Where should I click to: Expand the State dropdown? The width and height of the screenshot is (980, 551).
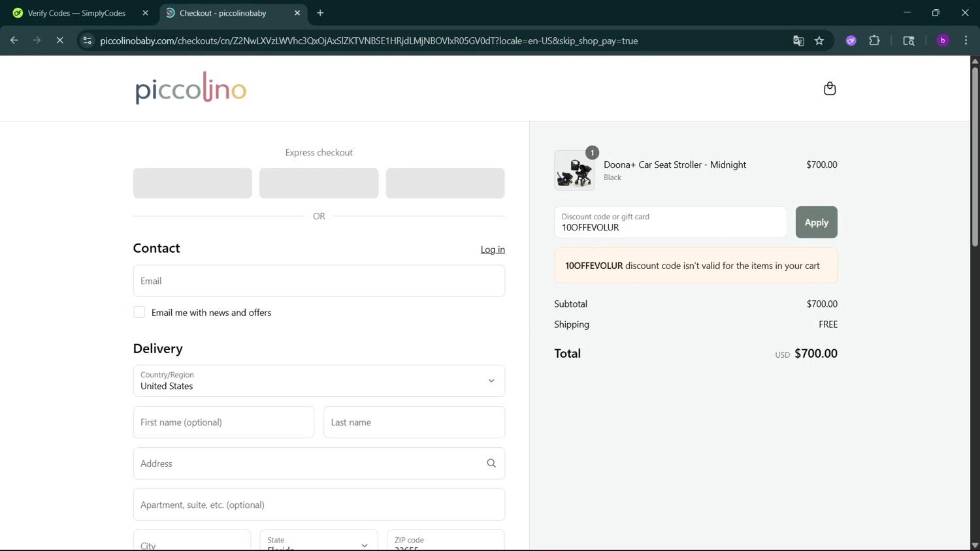coord(319,541)
